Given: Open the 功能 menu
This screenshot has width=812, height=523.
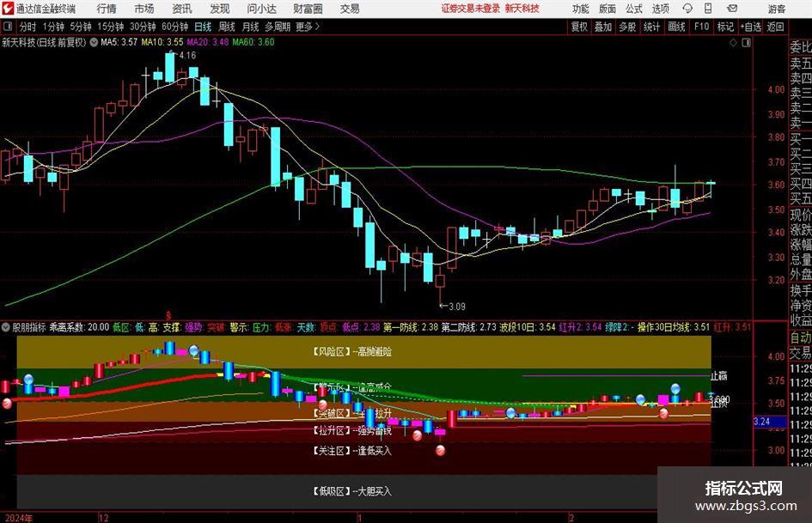Looking at the screenshot, I should coord(581,9).
